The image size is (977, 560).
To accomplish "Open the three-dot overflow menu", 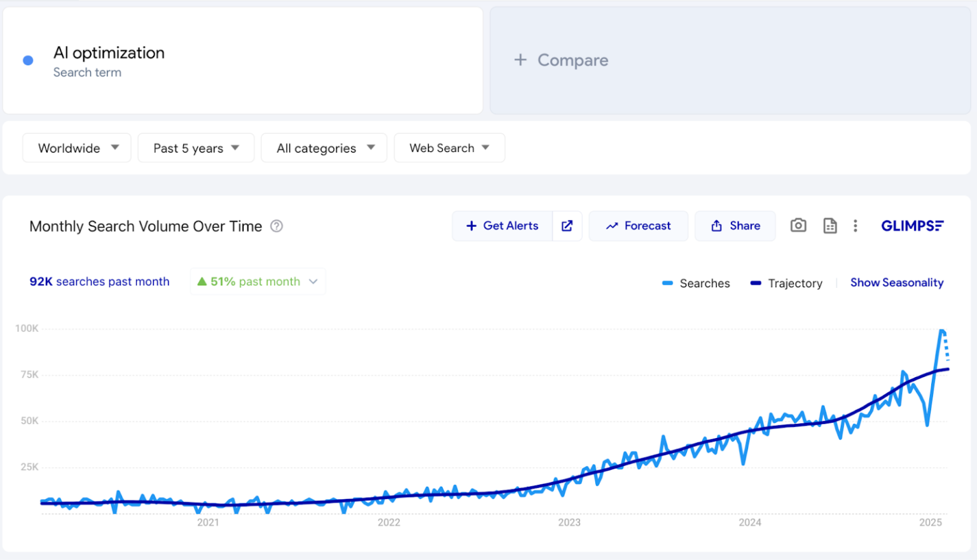I will (x=856, y=226).
